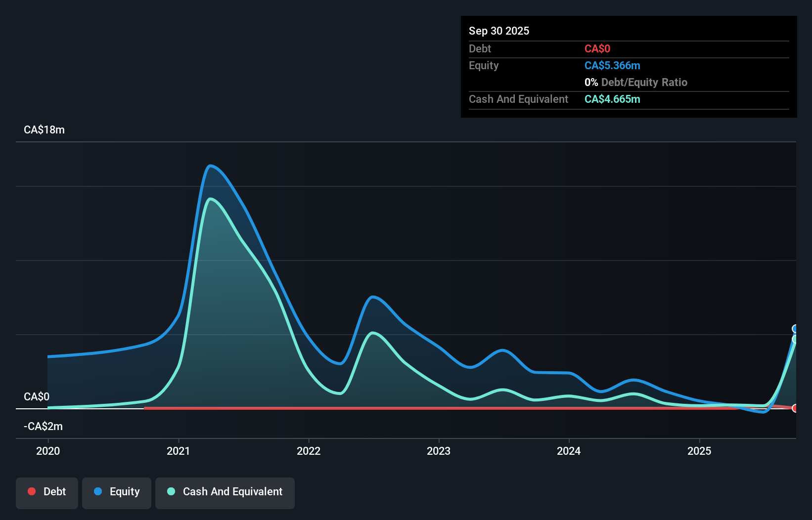Screen dimensions: 812x520
Task: Toggle the Cash And Equivalent series visibility
Action: [x=225, y=491]
